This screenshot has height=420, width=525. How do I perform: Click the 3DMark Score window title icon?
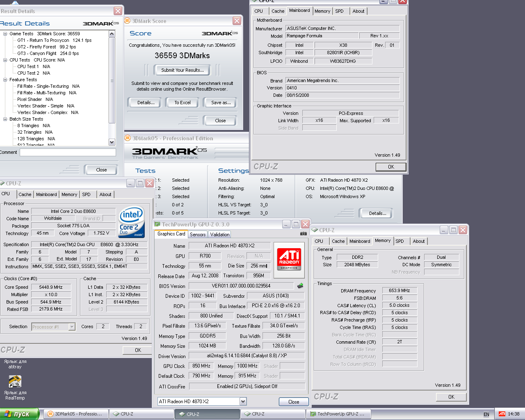[x=128, y=21]
